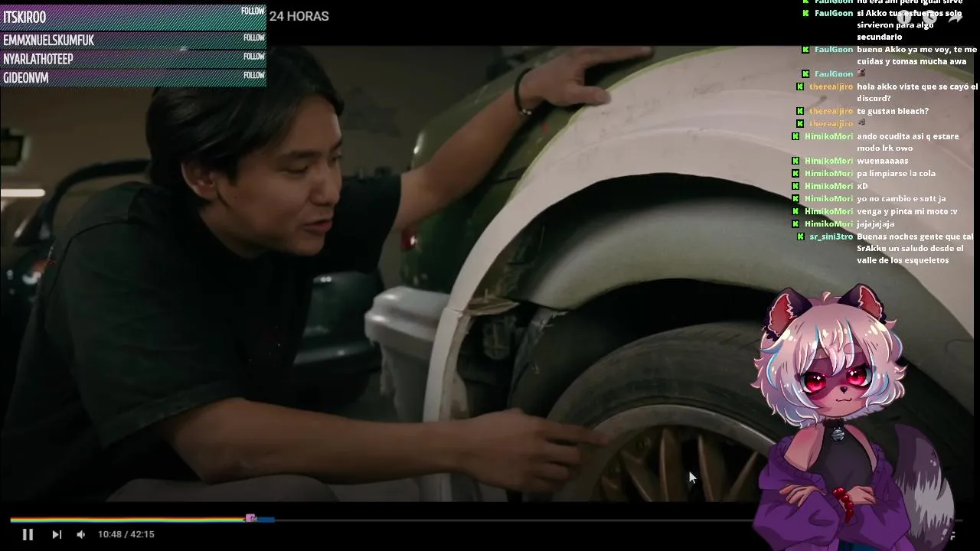This screenshot has height=551, width=980.
Task: Click therealjiro beside 'te gustan bleach?'
Action: [831, 111]
